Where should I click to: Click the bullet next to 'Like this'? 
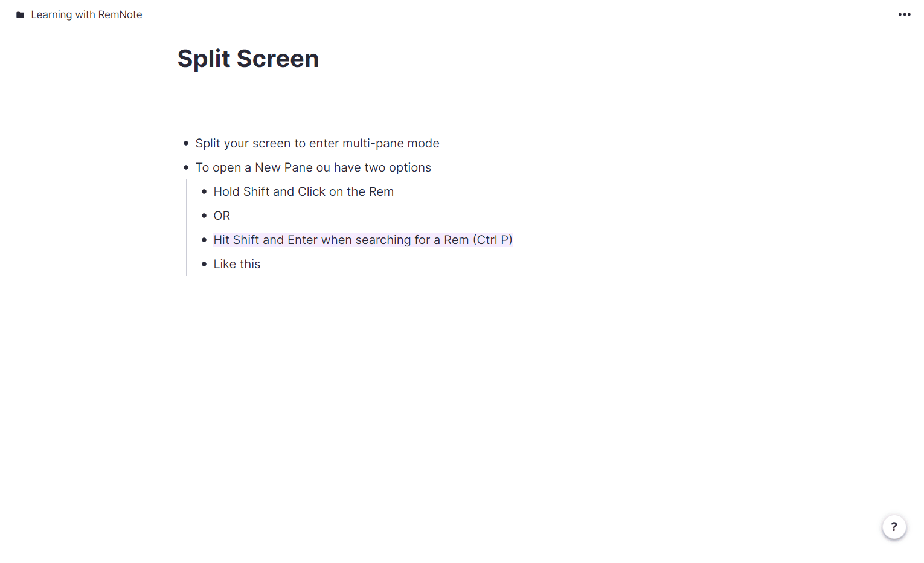(204, 264)
